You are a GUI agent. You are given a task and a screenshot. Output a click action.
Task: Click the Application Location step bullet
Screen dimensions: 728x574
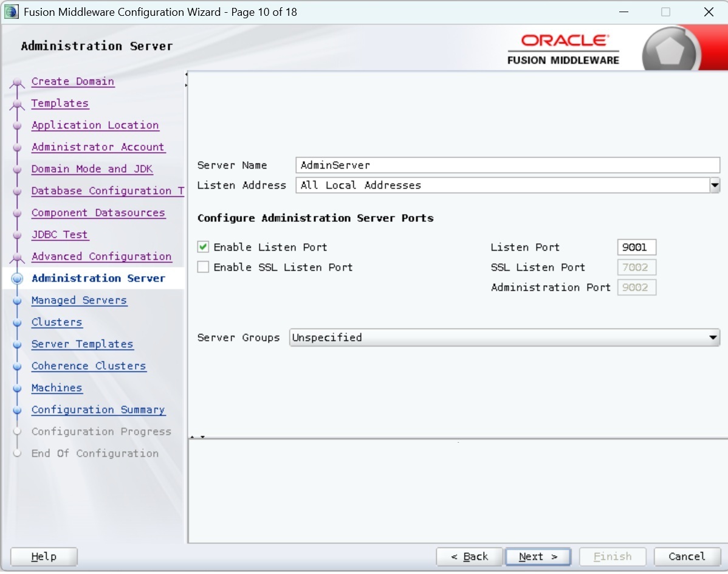click(x=17, y=125)
